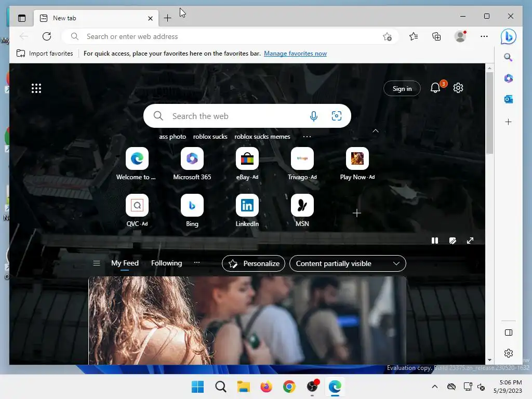Open Bing chat sidebar button

point(508,36)
